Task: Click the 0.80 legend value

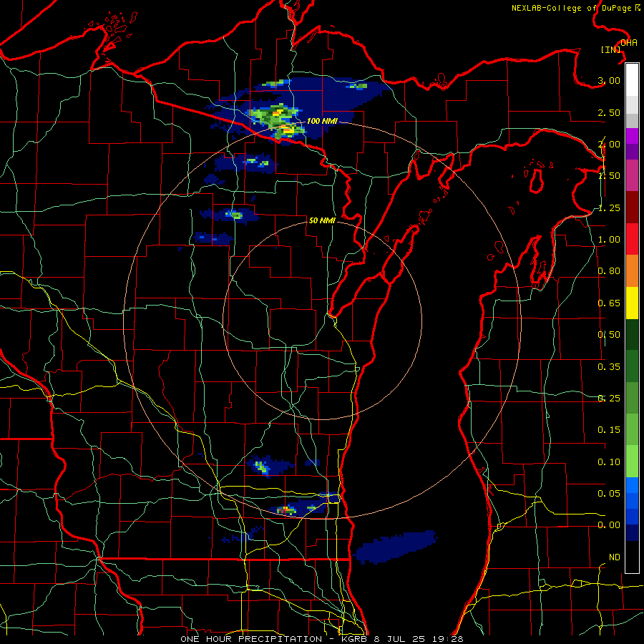Action: [609, 271]
